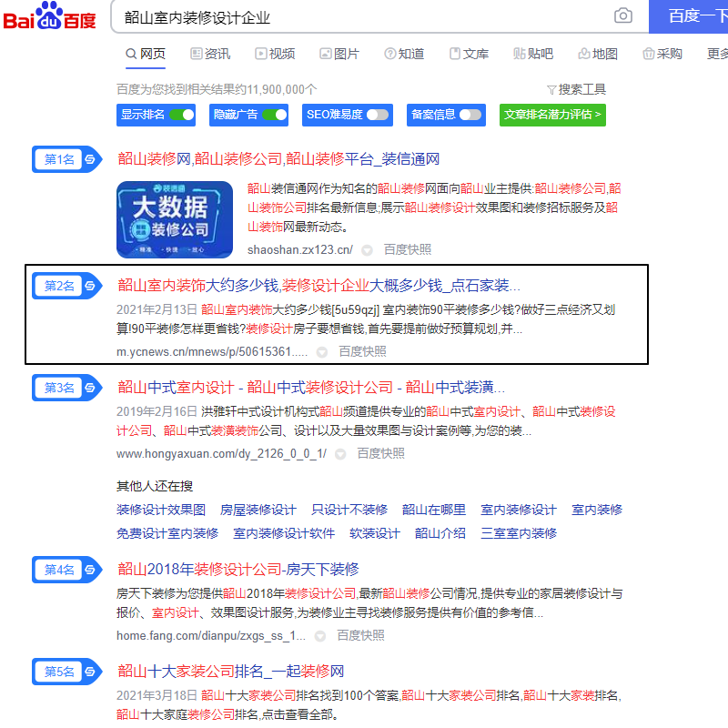Click the 百度一下 search button
Screen dimensions: 728x728
(x=689, y=16)
